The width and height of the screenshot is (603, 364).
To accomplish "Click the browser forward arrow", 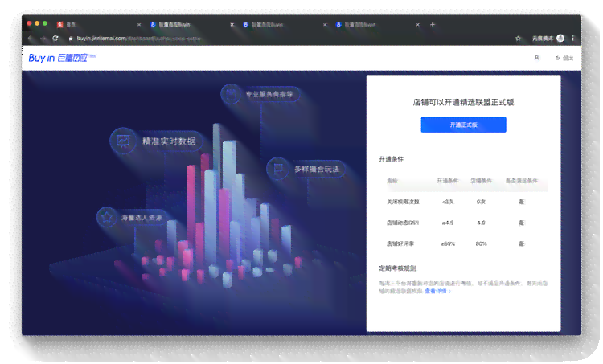I will click(x=43, y=38).
